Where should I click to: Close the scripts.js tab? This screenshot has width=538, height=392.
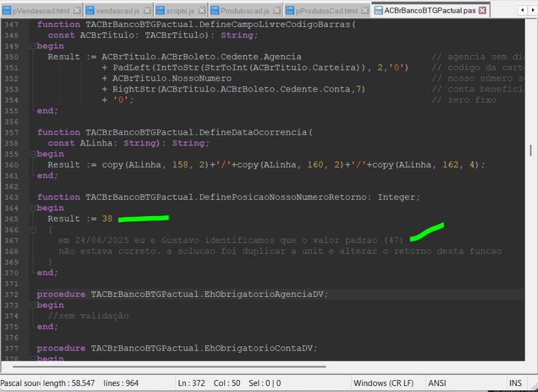pyautogui.click(x=202, y=11)
